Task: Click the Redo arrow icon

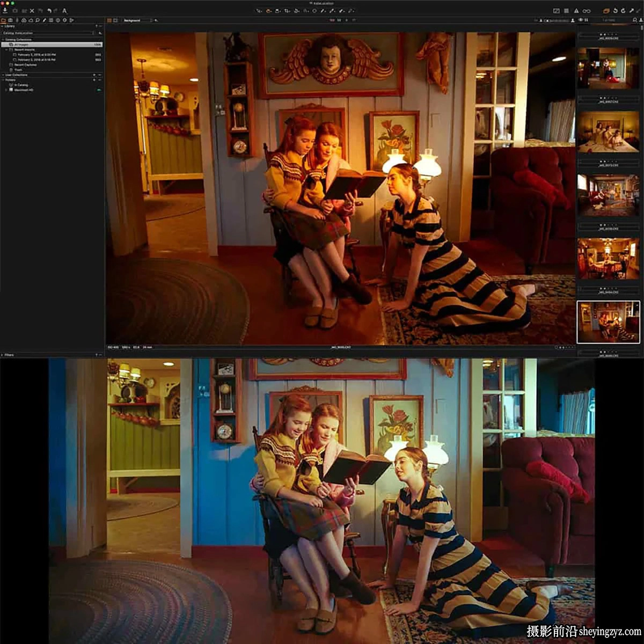Action: tap(56, 11)
